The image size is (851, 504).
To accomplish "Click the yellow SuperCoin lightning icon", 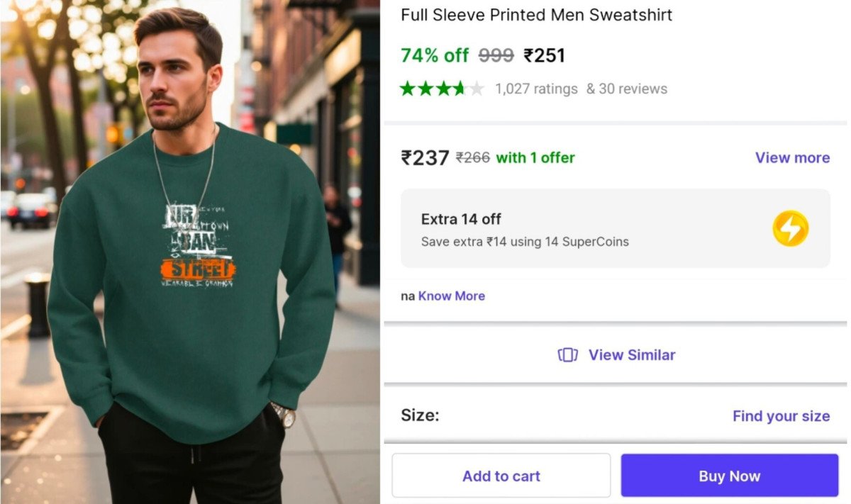I will pos(790,228).
